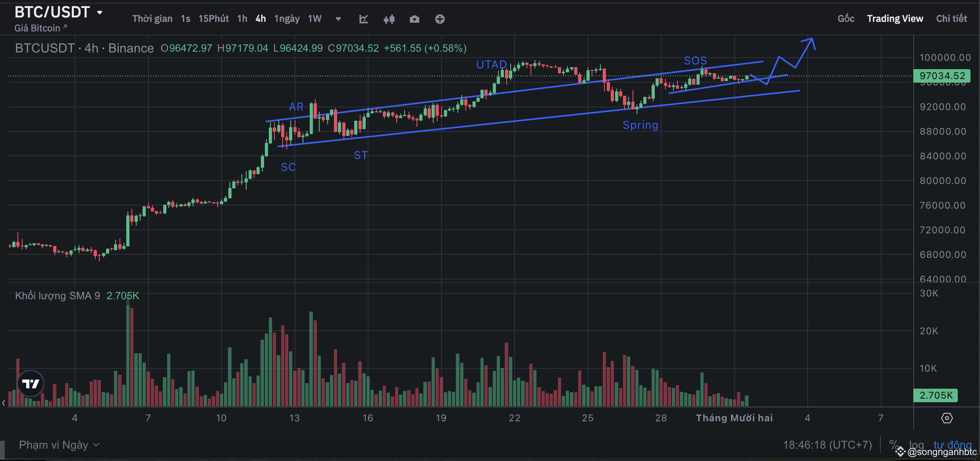Select the Trading View tab

coord(895,18)
